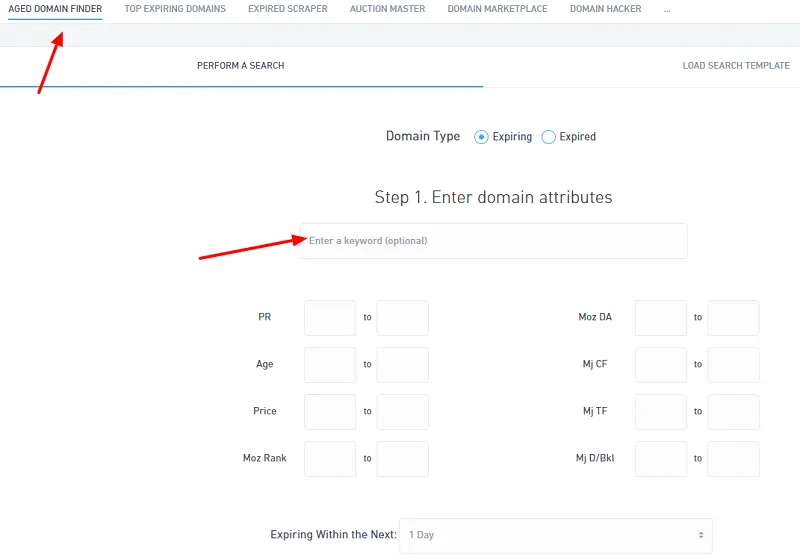Screen dimensions: 800x557
Task: Open the Expired Scraper tab
Action: [x=287, y=9]
